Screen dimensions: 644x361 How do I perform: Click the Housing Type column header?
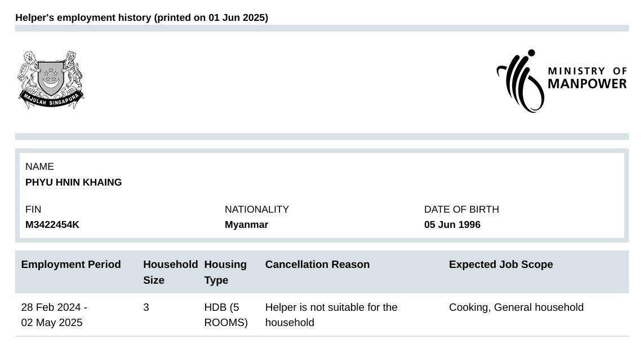click(x=225, y=272)
